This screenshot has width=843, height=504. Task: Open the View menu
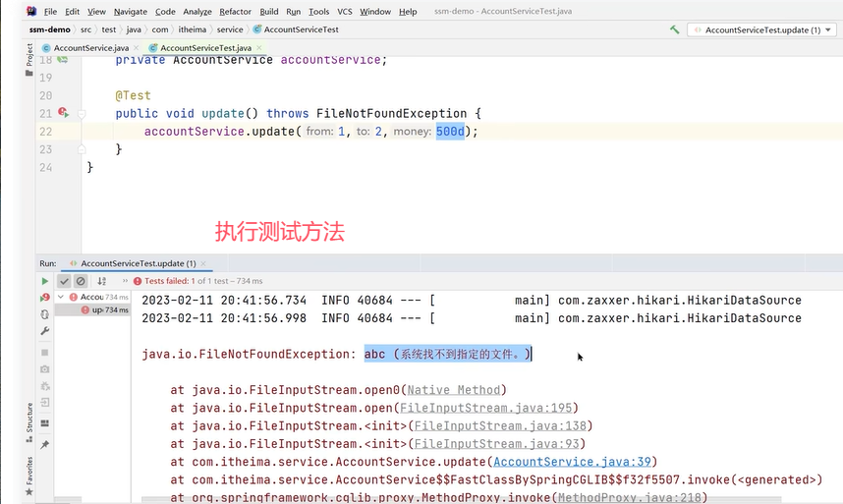(96, 11)
